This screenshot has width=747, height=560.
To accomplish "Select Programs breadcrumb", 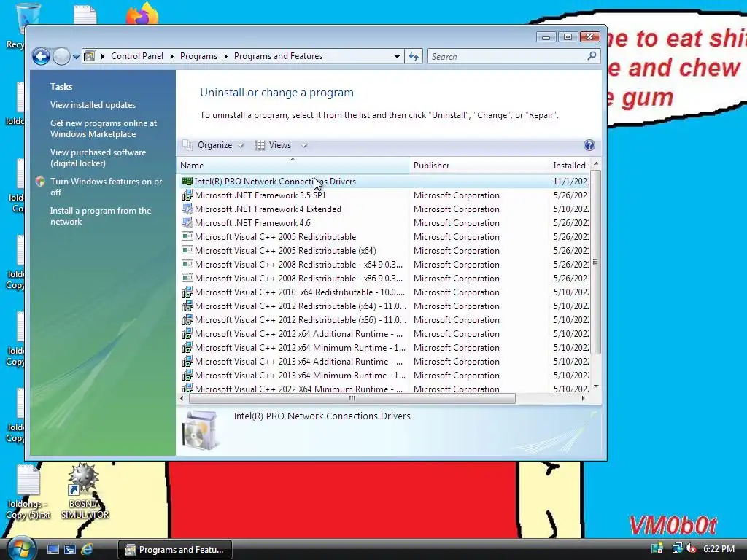I will click(x=198, y=56).
